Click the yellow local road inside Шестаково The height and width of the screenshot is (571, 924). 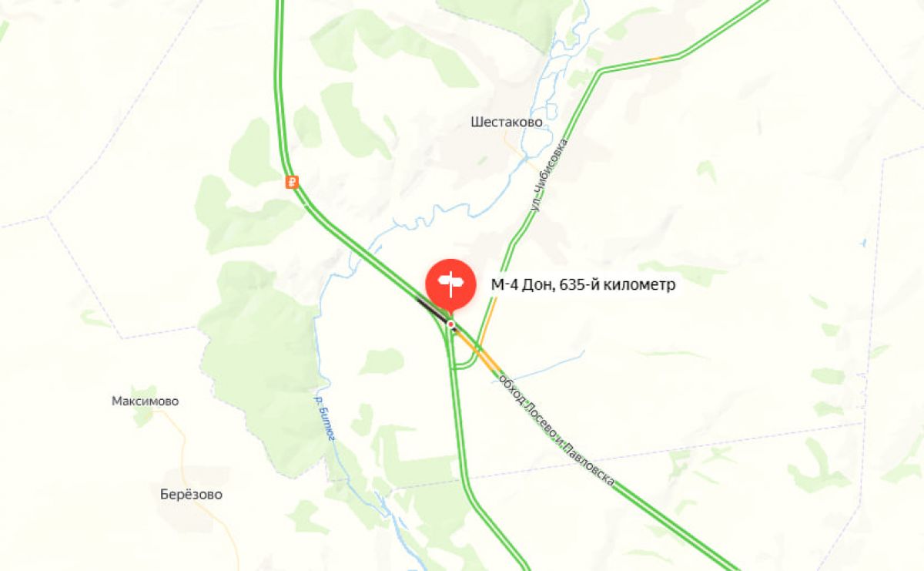[x=521, y=151]
